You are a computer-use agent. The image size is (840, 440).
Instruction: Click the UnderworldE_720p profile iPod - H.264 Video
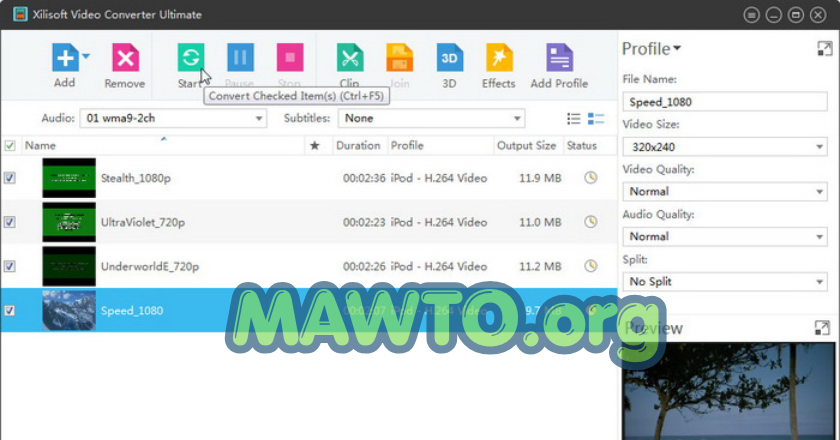[439, 266]
